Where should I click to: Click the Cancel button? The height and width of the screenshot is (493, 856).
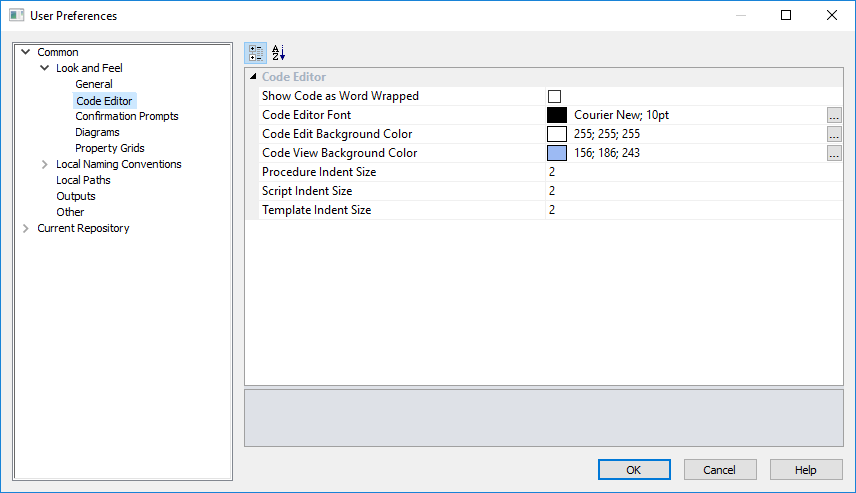(719, 470)
